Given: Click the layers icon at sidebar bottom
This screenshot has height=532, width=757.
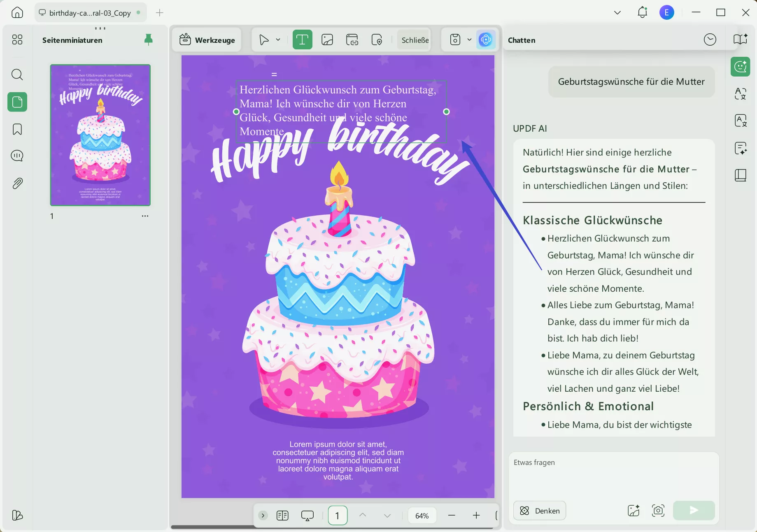Looking at the screenshot, I should point(17,515).
